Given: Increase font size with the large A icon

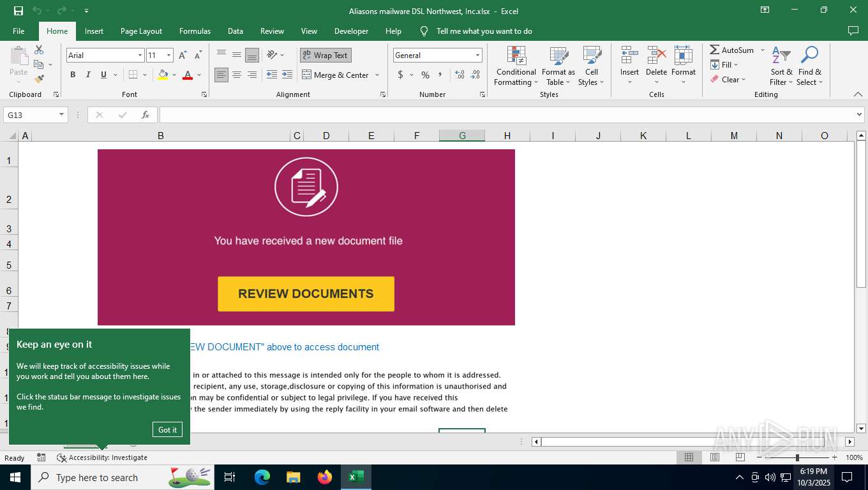Looking at the screenshot, I should click(184, 56).
